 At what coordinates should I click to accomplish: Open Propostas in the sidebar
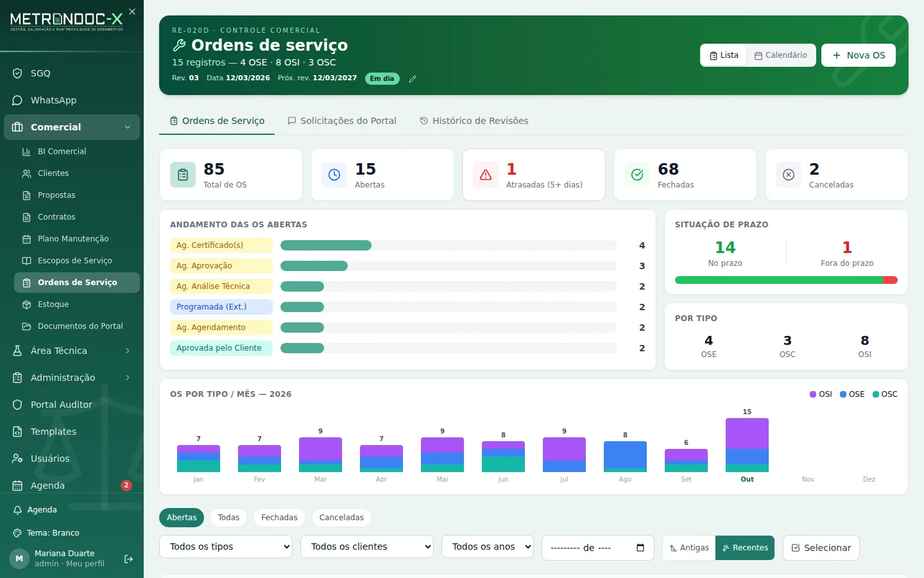tap(77, 195)
